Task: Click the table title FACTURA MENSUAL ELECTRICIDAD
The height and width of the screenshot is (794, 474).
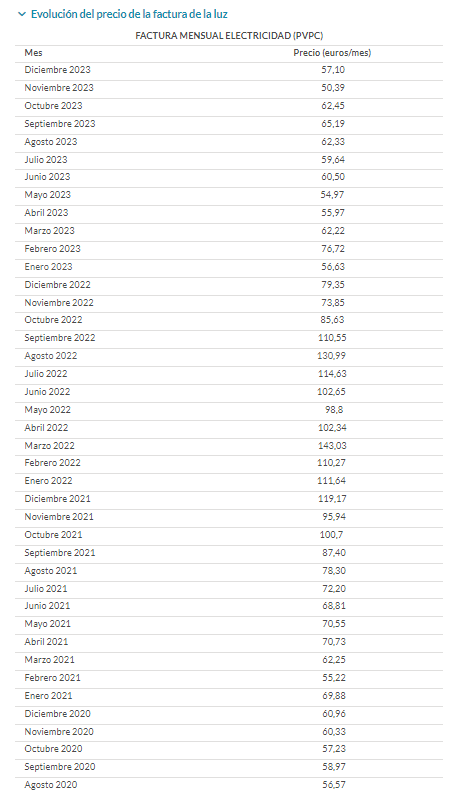Action: (229, 35)
